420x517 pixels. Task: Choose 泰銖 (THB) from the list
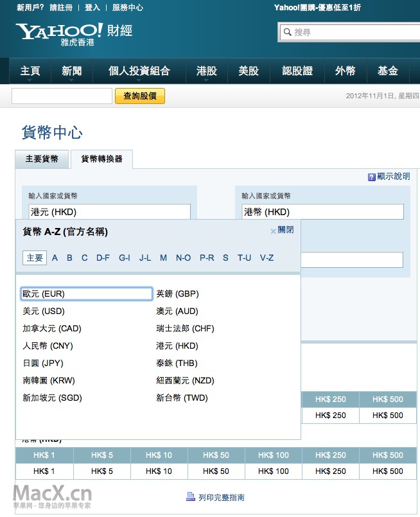pos(177,363)
